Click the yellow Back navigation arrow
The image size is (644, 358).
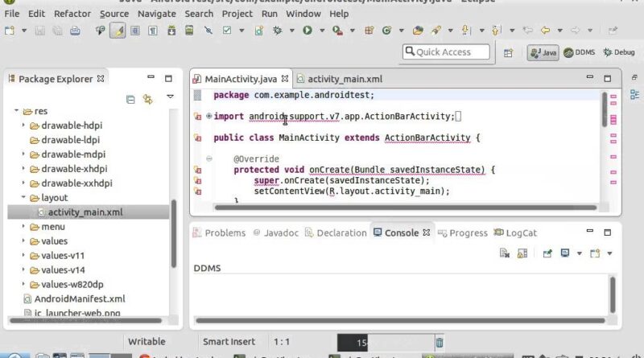546,31
